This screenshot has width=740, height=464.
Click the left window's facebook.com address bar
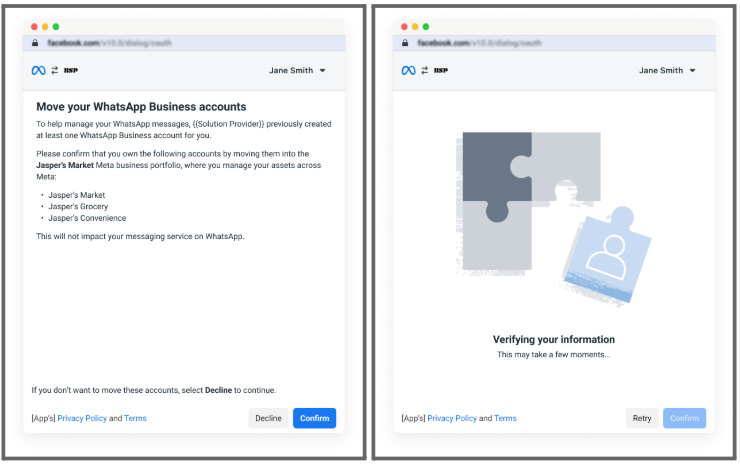[180, 44]
